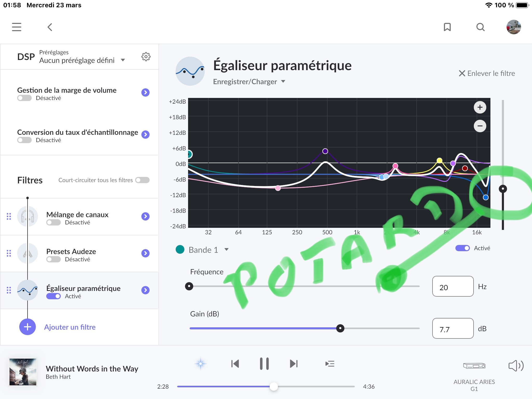Click Ajouter un filtre
The width and height of the screenshot is (532, 399).
(x=70, y=327)
